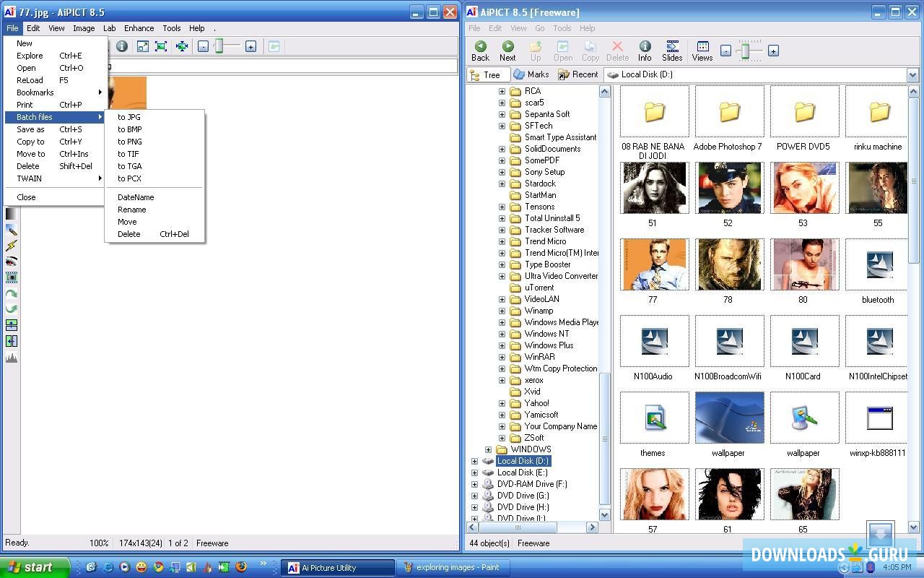Viewport: 924px width, 578px height.
Task: Click the zoom out minus button in the 77.jpg toolbar
Action: [x=204, y=46]
